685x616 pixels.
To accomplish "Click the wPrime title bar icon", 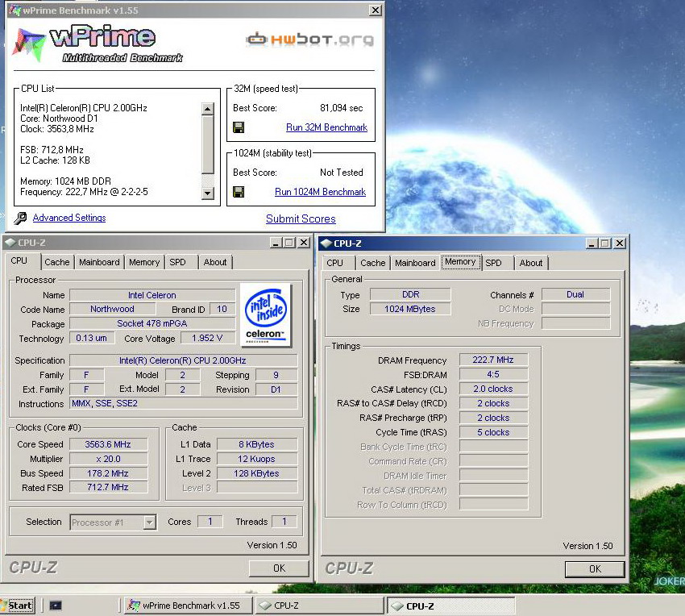I will pos(15,10).
